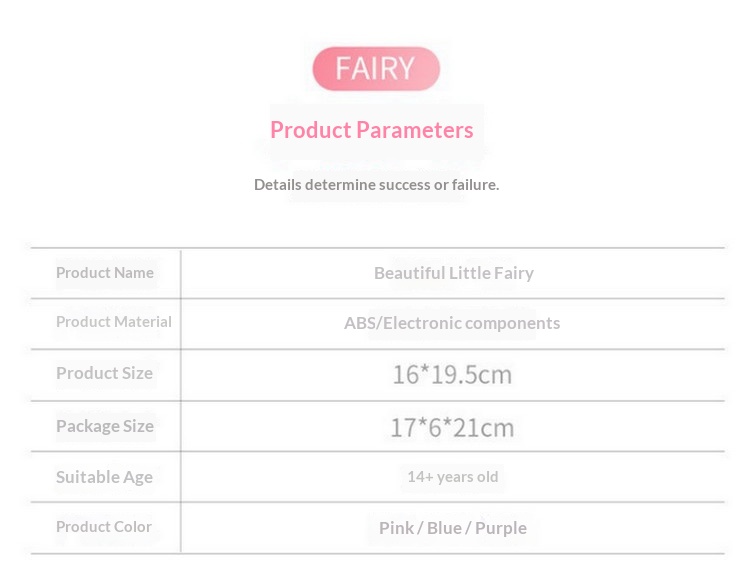
Task: Click the Blue color option text
Action: coord(444,528)
